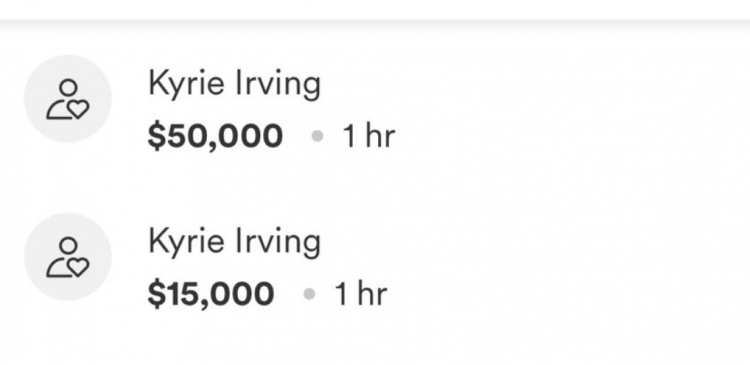Click the $15,000 donation amount
Viewport: 750px width, 365px height.
point(211,294)
